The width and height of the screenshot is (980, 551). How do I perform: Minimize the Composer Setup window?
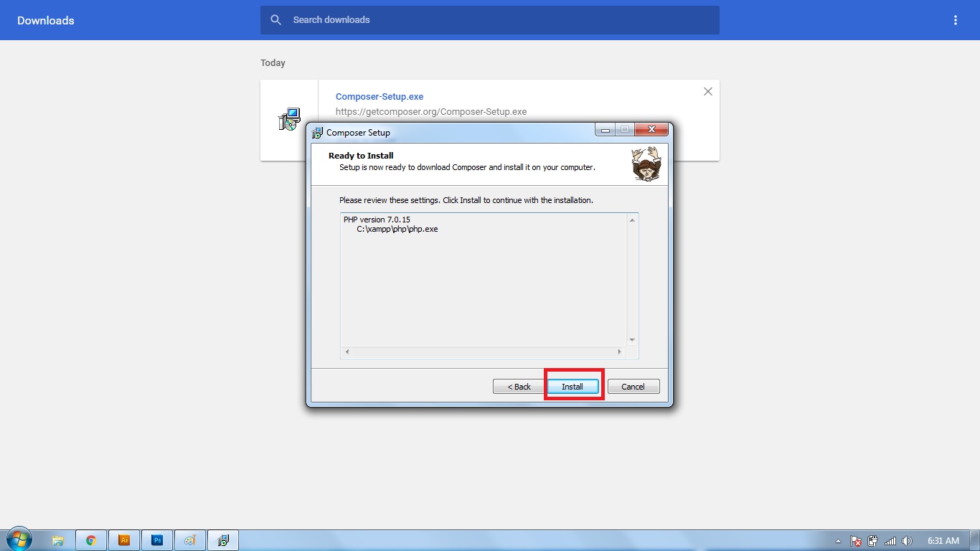click(x=605, y=130)
